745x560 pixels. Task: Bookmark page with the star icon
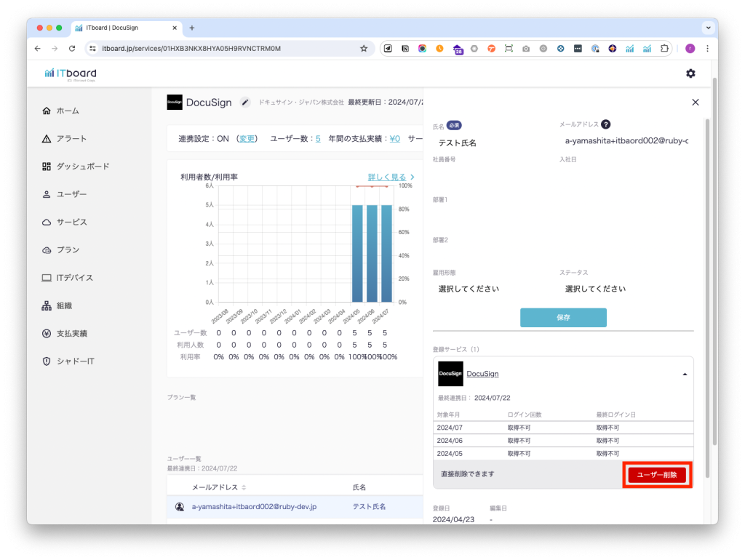[x=364, y=49]
